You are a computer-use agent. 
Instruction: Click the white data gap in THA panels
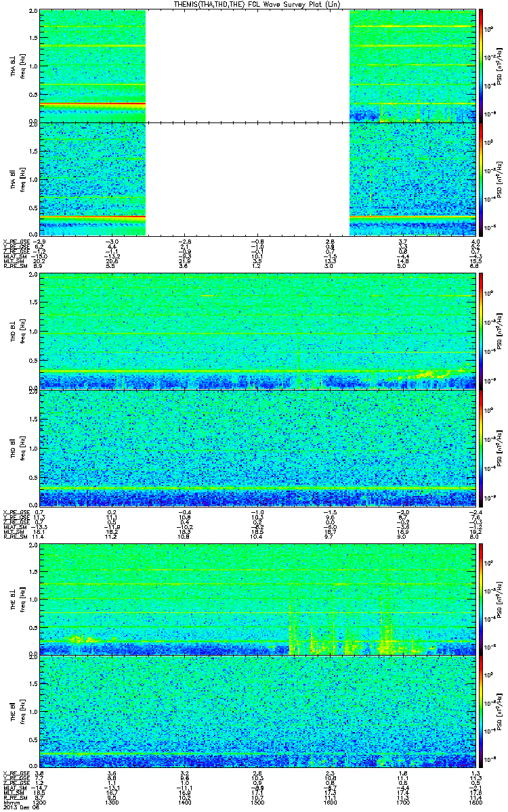tap(247, 122)
